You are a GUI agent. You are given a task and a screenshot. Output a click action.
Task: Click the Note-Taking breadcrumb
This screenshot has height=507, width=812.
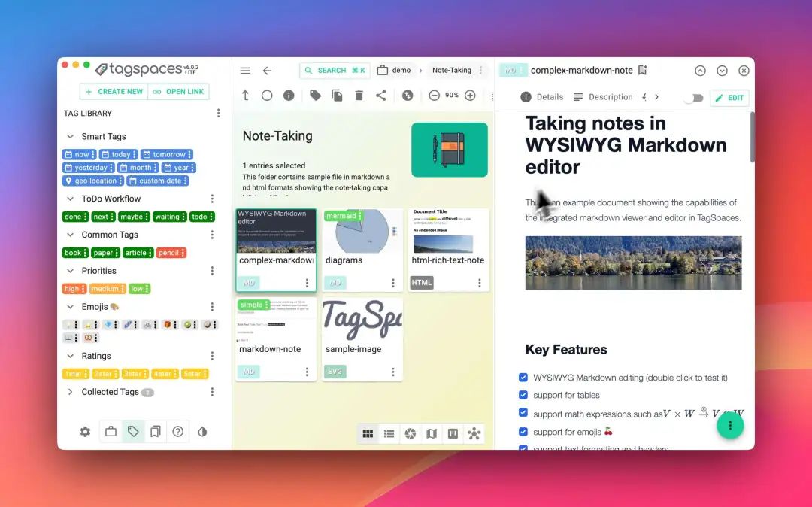[452, 71]
